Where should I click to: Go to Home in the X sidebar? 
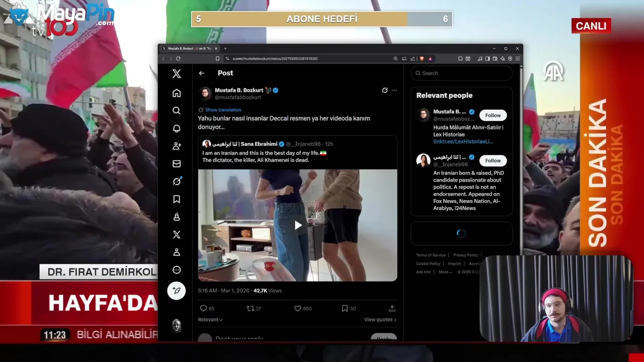coord(177,93)
